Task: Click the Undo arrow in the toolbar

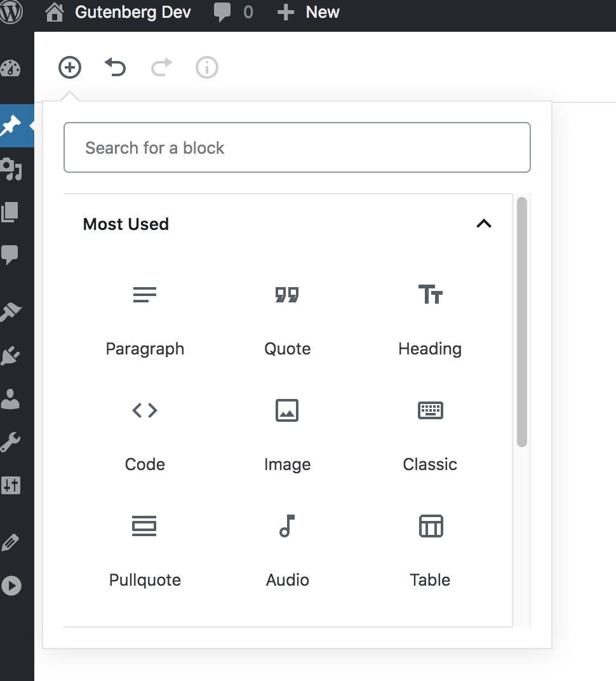Action: [115, 67]
